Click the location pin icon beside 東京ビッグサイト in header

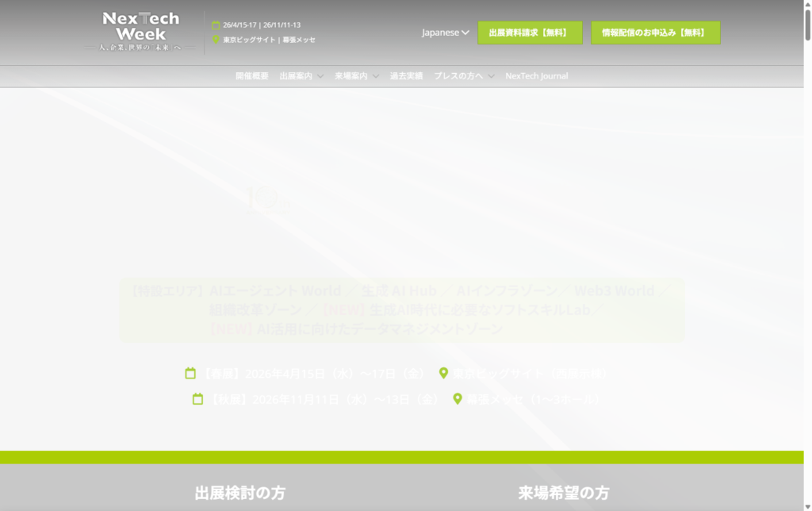click(216, 39)
